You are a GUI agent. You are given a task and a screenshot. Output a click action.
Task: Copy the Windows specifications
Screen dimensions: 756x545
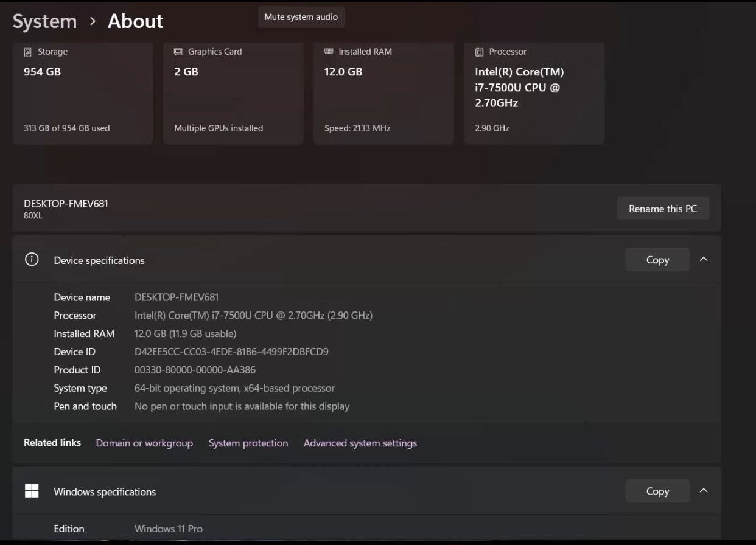point(657,491)
